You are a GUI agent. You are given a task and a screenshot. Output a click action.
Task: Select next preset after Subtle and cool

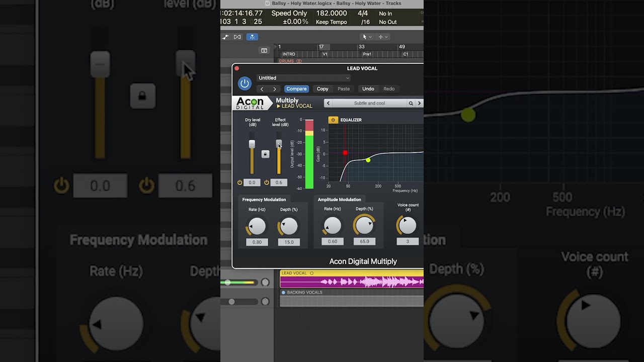click(419, 103)
